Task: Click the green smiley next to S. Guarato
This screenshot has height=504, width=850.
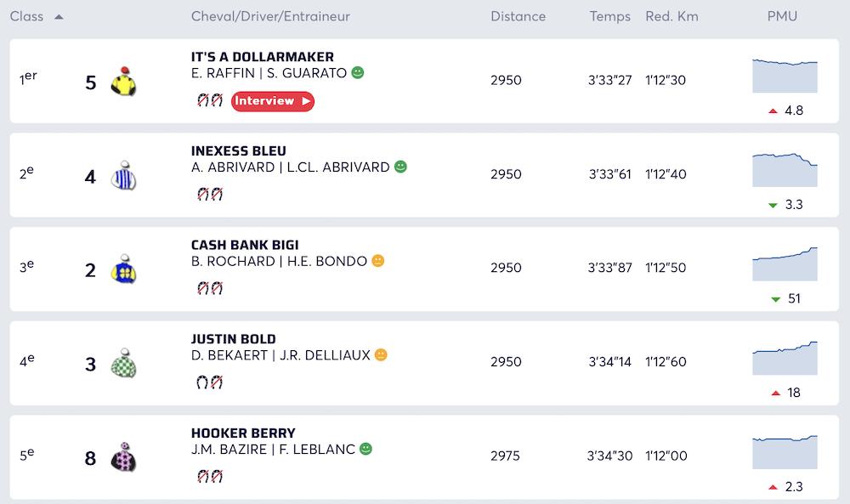Action: [358, 73]
